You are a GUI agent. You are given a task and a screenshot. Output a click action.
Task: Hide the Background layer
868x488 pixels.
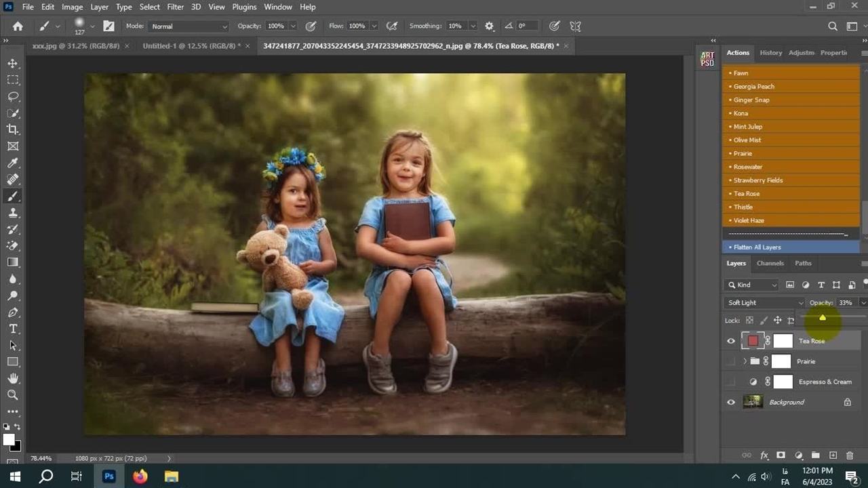coord(730,403)
